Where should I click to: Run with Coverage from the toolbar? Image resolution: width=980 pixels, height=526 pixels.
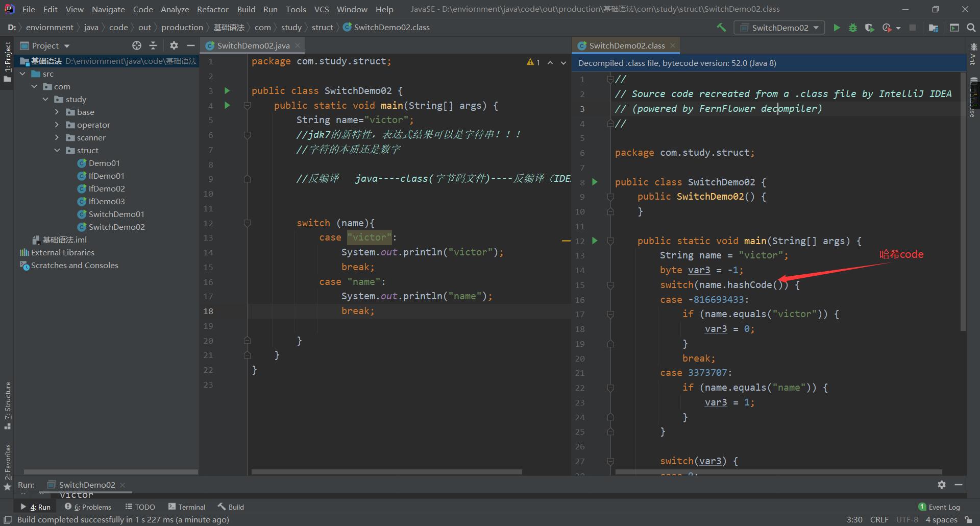click(x=869, y=28)
